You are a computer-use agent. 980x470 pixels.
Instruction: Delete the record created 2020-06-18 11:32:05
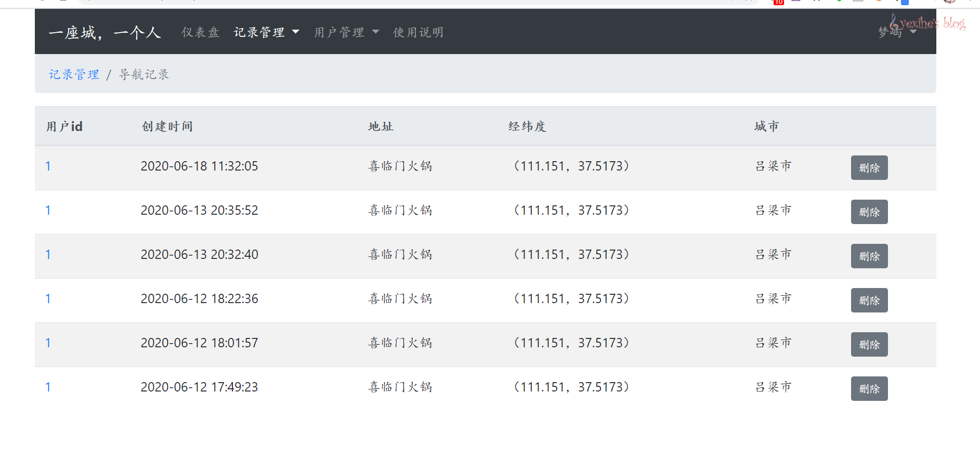pos(869,167)
